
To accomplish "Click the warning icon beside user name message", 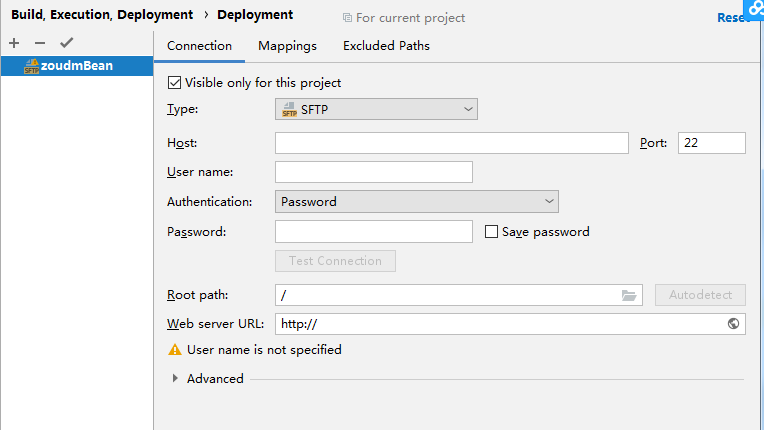I will click(175, 350).
